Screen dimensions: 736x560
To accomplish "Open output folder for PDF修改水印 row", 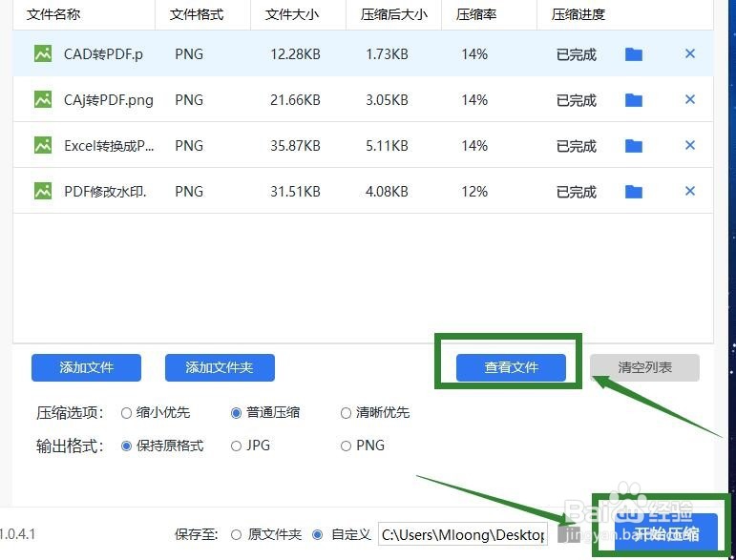I will [x=634, y=192].
